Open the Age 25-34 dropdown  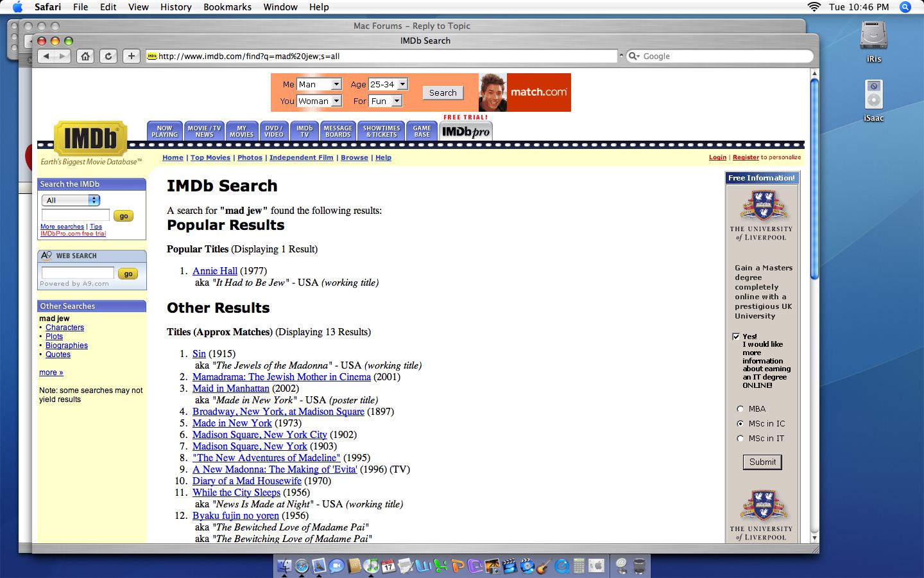coord(388,84)
